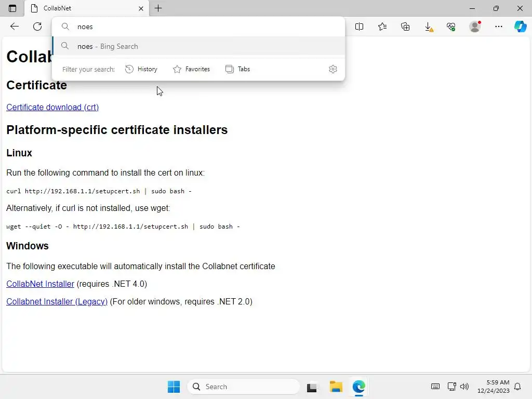Open address bar search settings gear
532x399 pixels.
point(333,69)
